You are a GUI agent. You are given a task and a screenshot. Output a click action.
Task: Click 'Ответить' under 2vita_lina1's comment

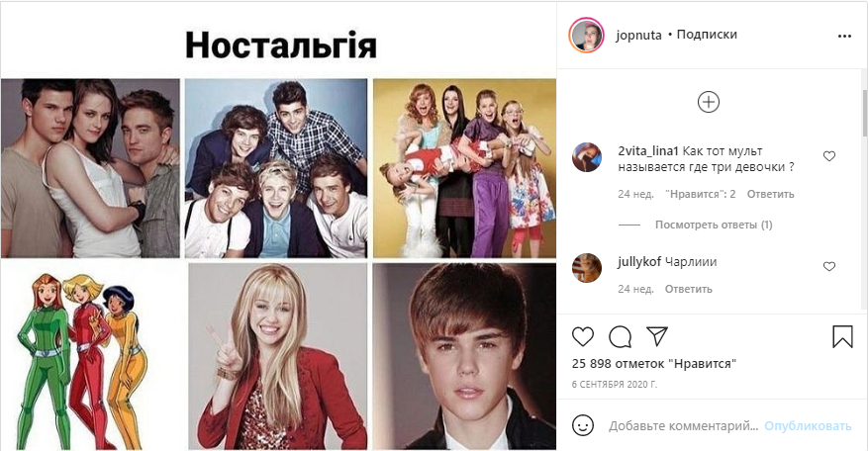(x=771, y=194)
